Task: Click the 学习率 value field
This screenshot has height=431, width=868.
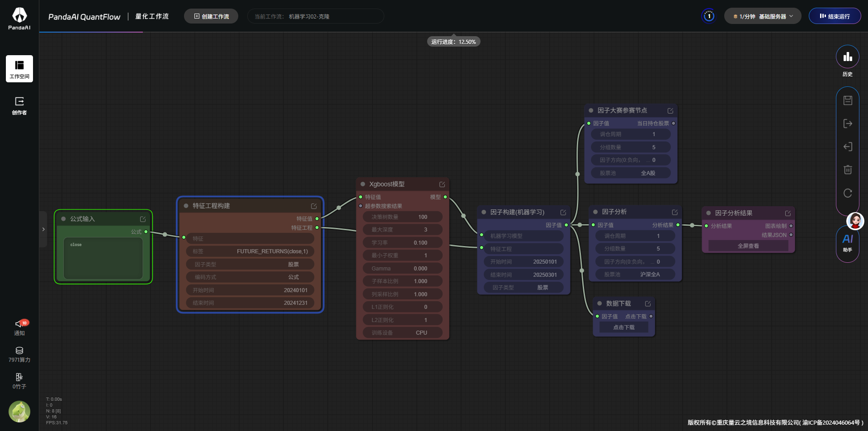Action: pos(402,243)
